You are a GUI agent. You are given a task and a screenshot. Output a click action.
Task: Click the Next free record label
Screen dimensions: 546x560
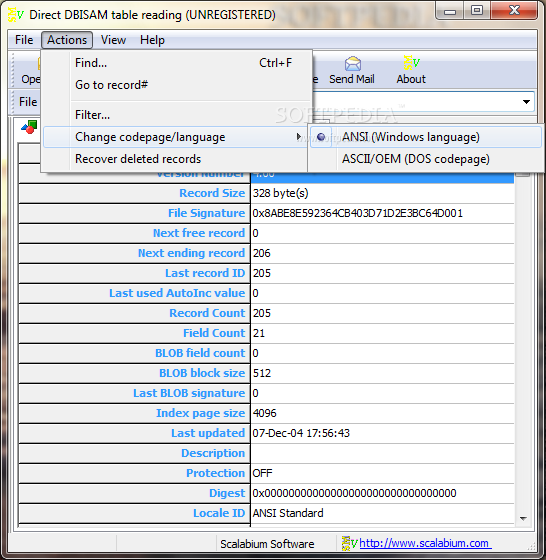199,233
